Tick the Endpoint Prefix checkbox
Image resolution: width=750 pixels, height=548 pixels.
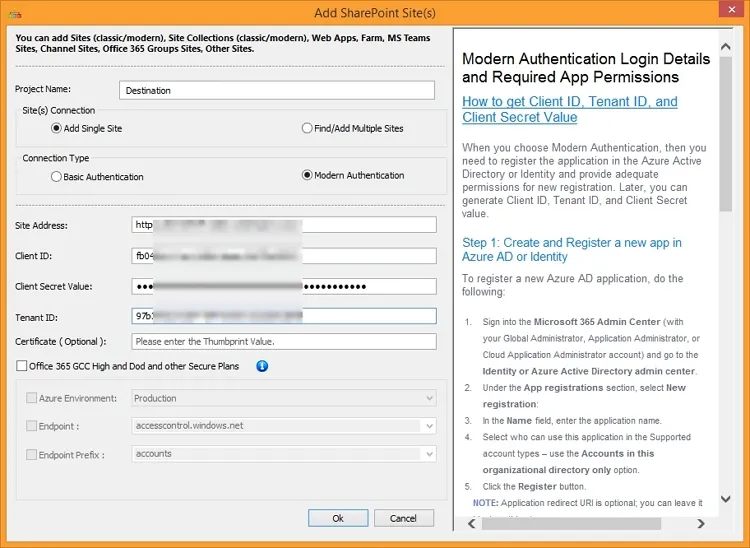click(32, 454)
